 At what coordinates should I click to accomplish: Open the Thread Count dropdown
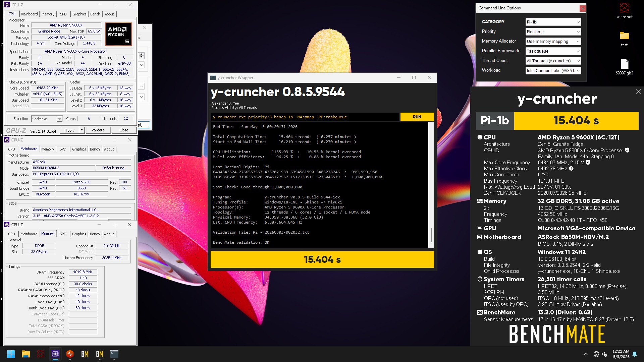[x=553, y=61]
